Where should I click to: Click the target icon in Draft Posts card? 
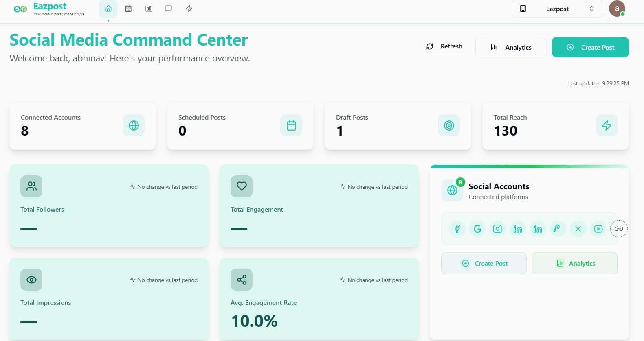click(449, 125)
